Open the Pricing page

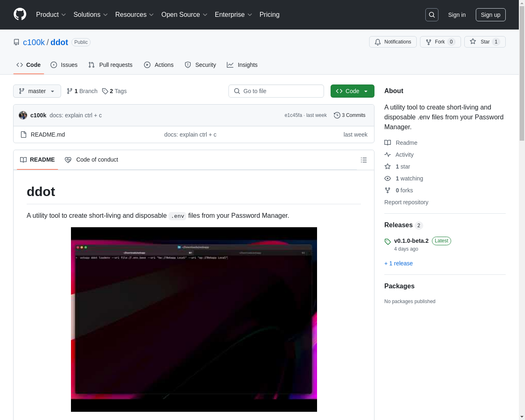click(x=269, y=15)
